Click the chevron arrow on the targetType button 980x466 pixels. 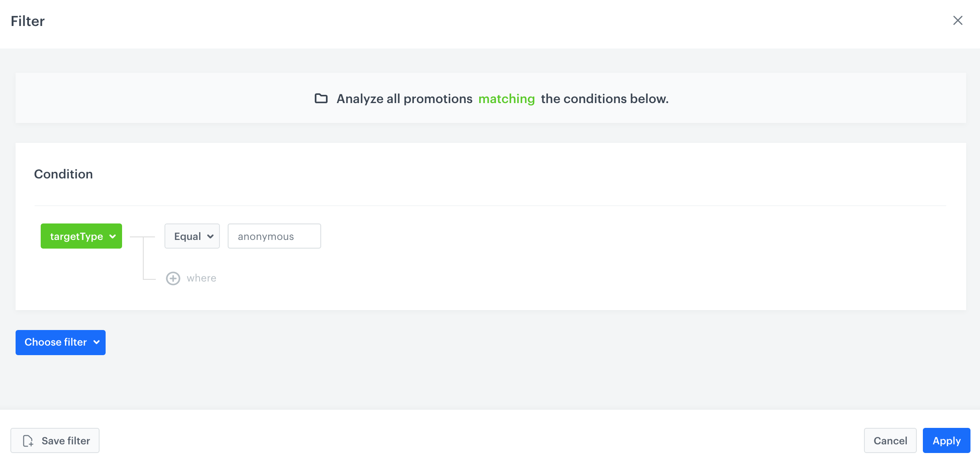point(113,236)
